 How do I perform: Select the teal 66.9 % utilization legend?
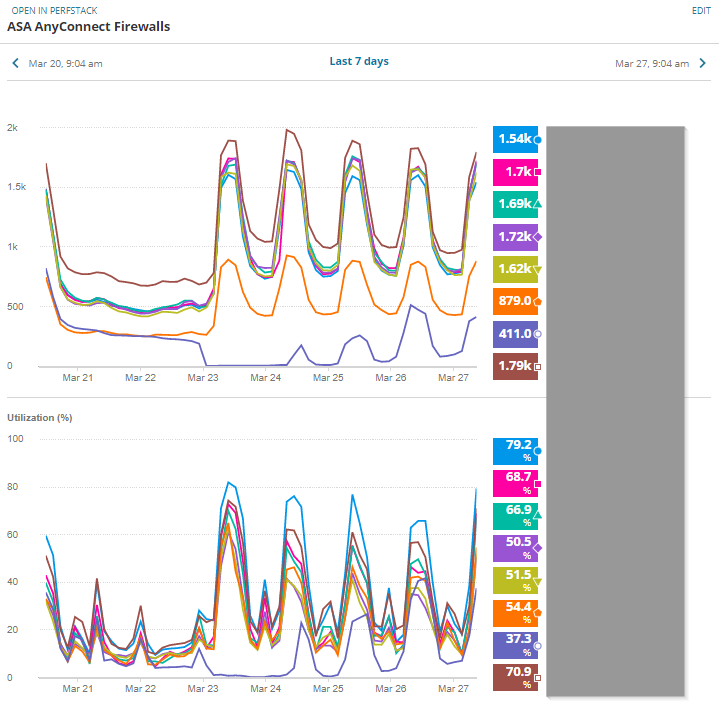point(515,516)
